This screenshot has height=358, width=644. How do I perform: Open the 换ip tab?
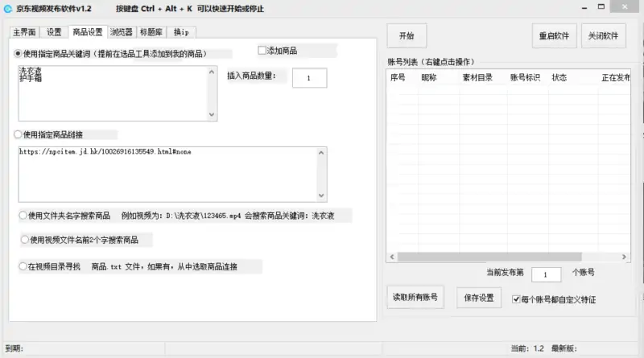(184, 32)
